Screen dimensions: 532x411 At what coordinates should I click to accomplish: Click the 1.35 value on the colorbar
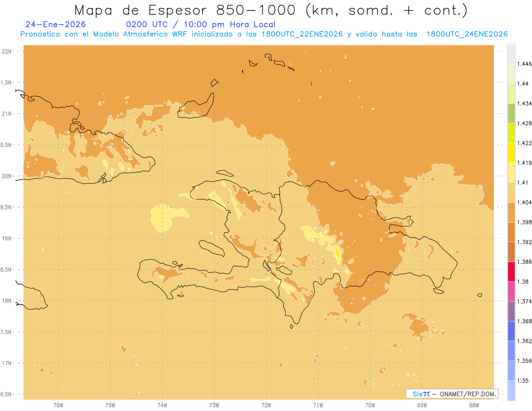523,380
